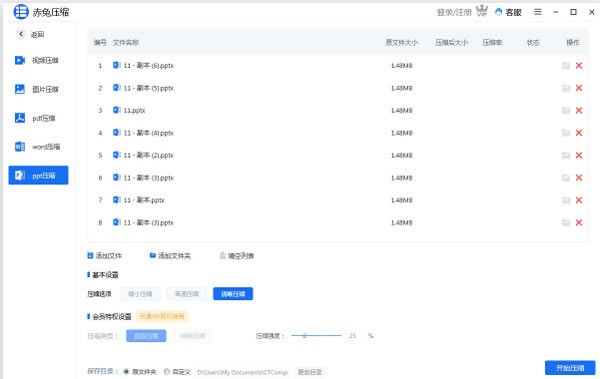This screenshot has width=600, height=379.
Task: Open the word压缩 section in sidebar
Action: coord(37,147)
